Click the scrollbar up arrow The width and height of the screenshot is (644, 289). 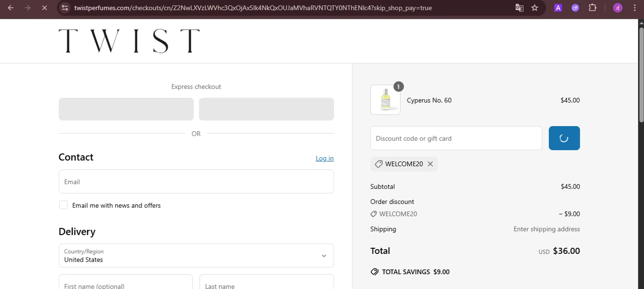click(641, 22)
